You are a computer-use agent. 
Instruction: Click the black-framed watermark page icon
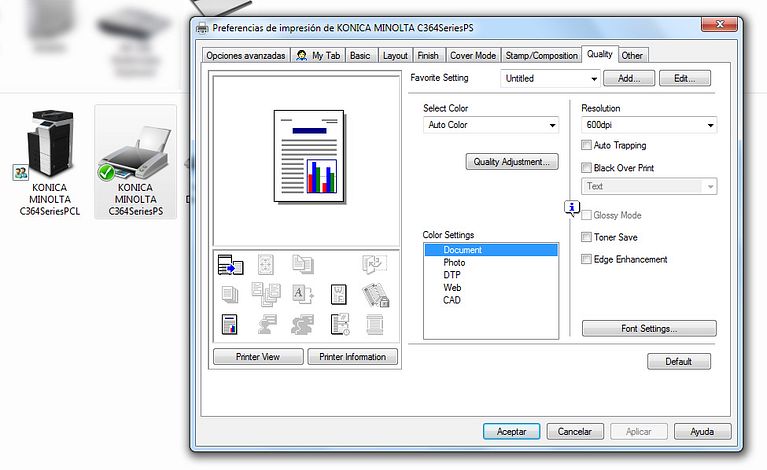[x=338, y=294]
